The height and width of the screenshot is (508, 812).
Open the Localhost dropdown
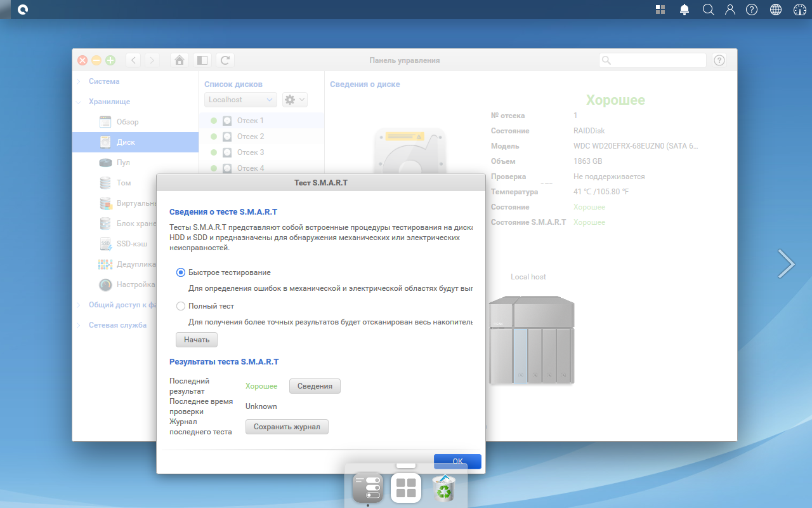(x=240, y=100)
